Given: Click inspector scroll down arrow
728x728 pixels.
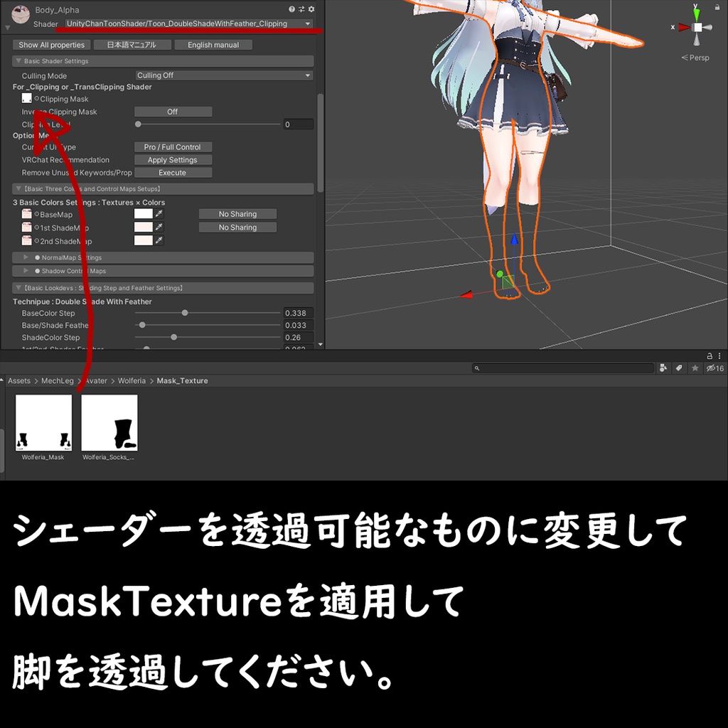Looking at the screenshot, I should click(x=321, y=345).
